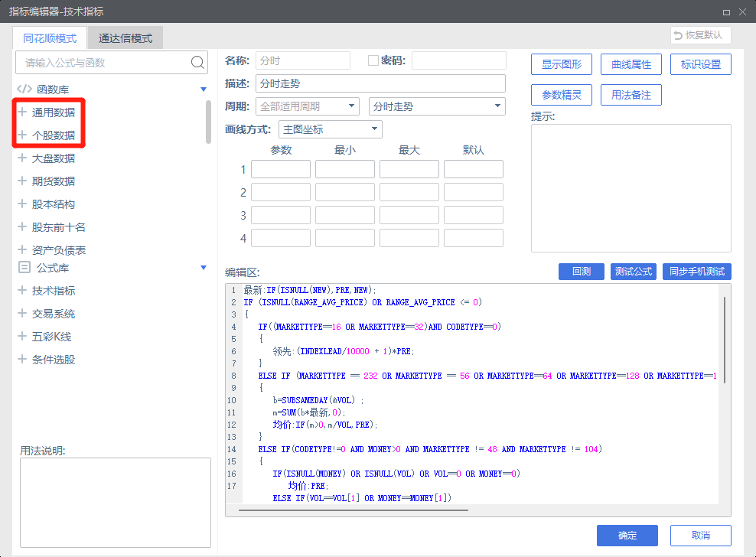Click the 测试公式 button
Screen dimensions: 756x557
coord(633,271)
